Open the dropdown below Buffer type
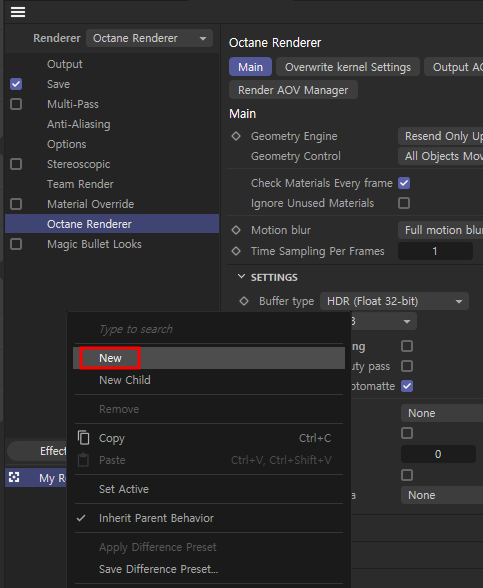Image resolution: width=483 pixels, height=588 pixels. pyautogui.click(x=384, y=321)
